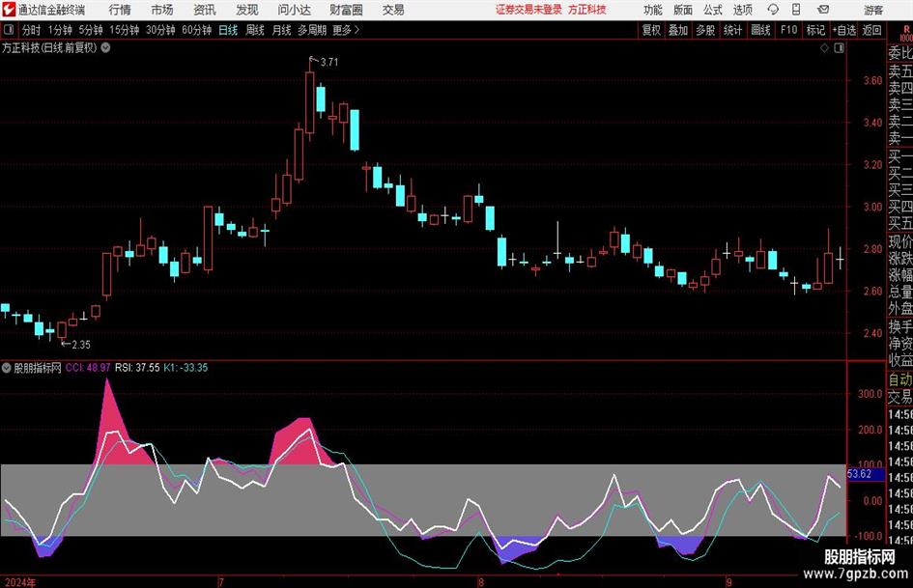
Task: Open the 多周期 multi-period view
Action: (x=312, y=30)
